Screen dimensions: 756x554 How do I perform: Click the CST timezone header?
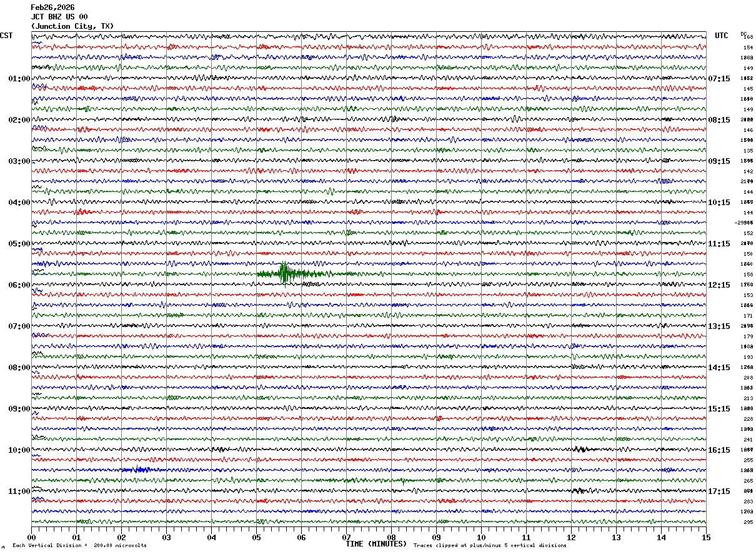(6, 36)
